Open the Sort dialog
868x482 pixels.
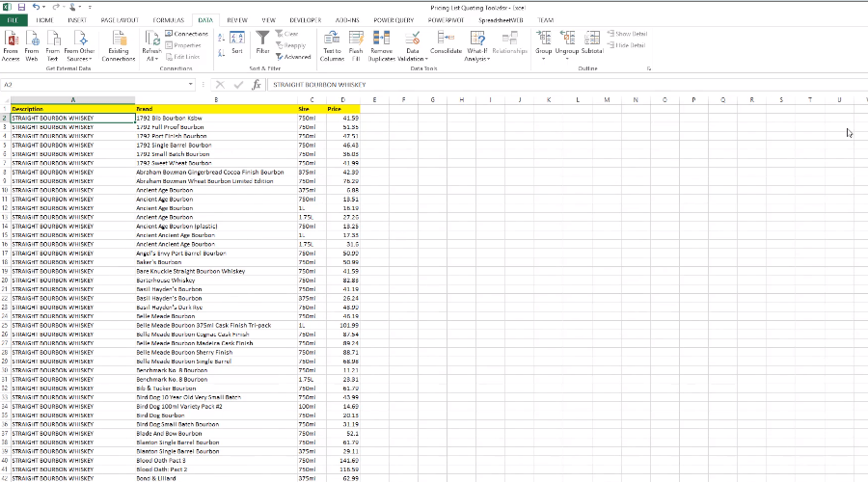pos(237,43)
